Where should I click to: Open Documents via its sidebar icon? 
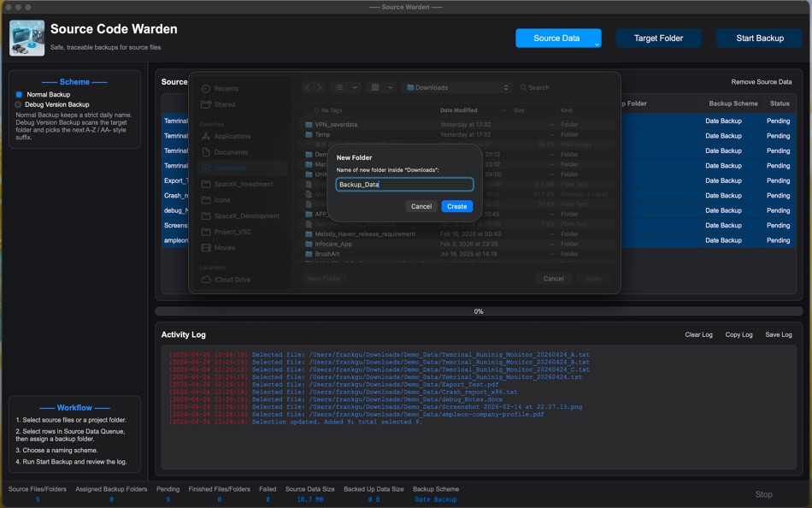pos(206,152)
